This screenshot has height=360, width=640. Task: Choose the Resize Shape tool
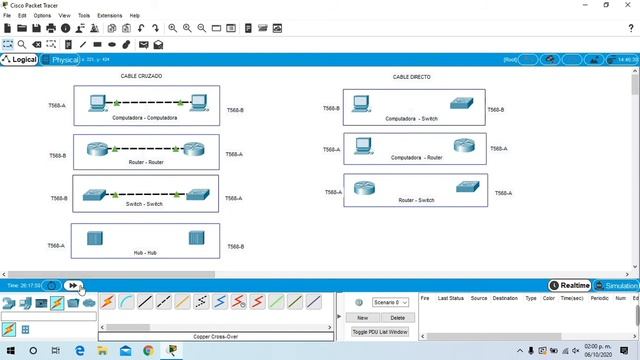pyautogui.click(x=51, y=44)
